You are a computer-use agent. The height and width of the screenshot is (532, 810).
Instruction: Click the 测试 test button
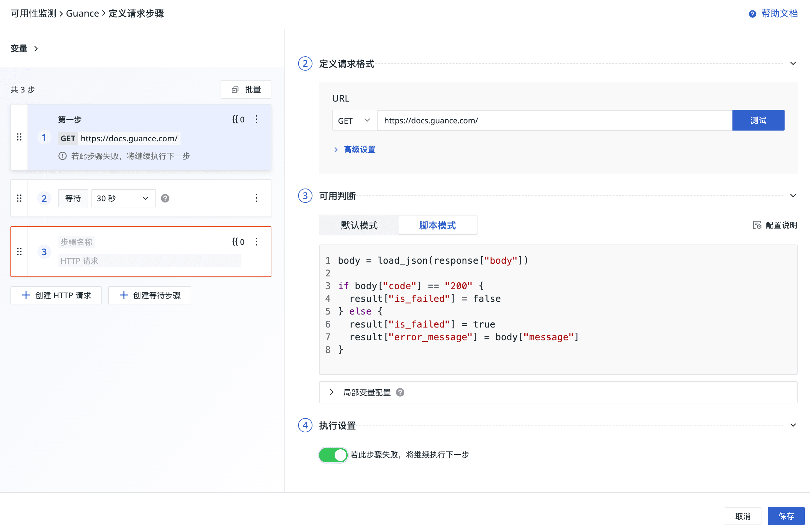click(x=758, y=120)
